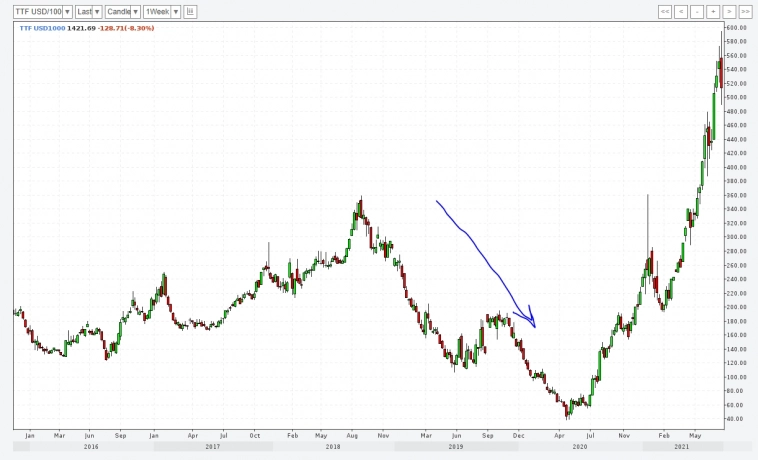This screenshot has height=460, width=758.
Task: Jump to latest data with double right arrow
Action: 745,11
